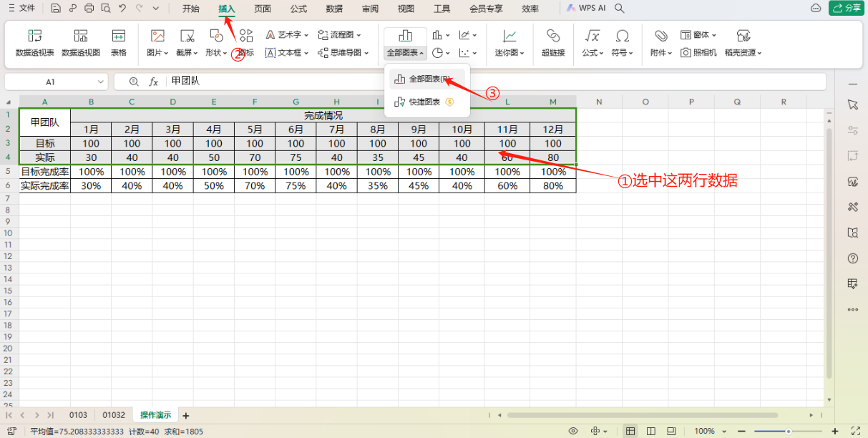Image resolution: width=868 pixels, height=438 pixels.
Task: Open the 页面 Page tab
Action: tap(263, 9)
